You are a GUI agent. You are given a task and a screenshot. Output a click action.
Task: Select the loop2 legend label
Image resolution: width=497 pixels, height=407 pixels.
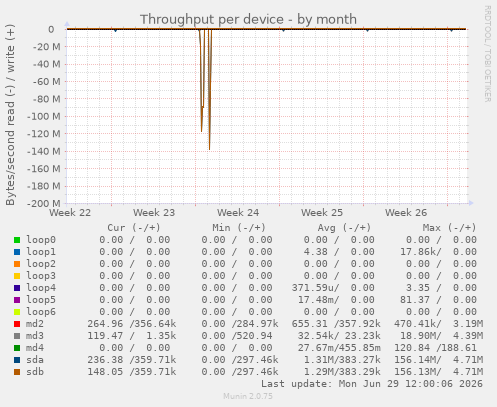coord(41,264)
